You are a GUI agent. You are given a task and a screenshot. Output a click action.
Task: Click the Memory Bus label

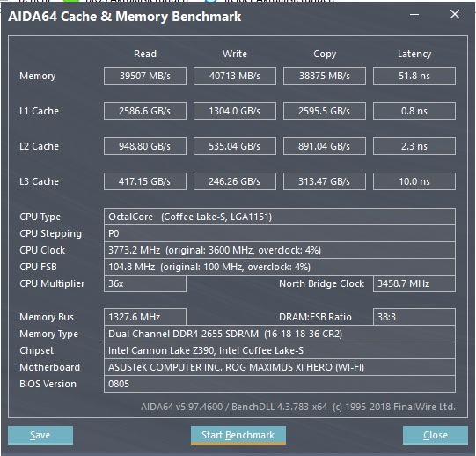pos(47,317)
